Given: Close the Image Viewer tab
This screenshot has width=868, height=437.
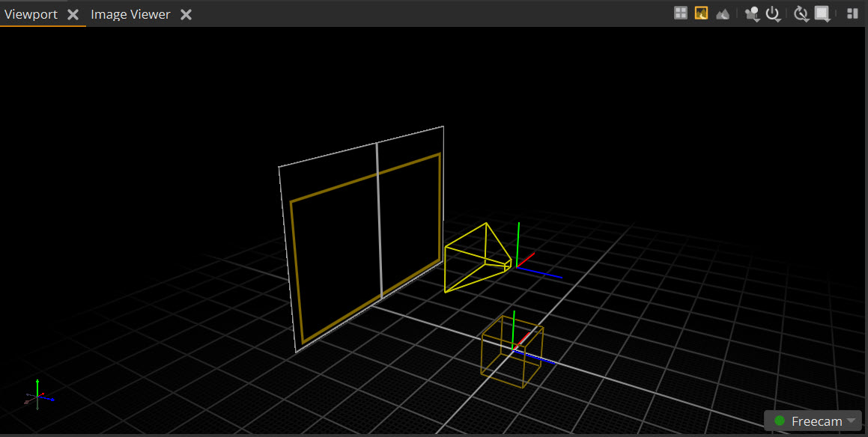Looking at the screenshot, I should tap(186, 15).
